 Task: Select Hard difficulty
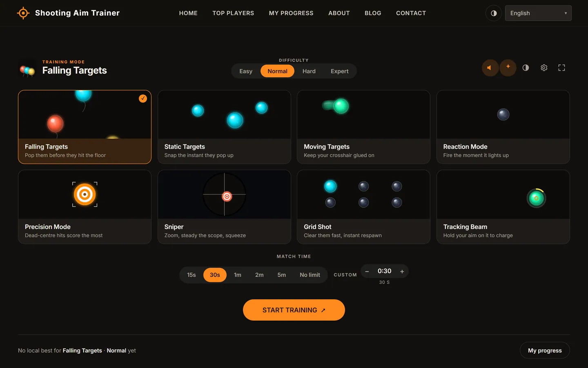[309, 71]
